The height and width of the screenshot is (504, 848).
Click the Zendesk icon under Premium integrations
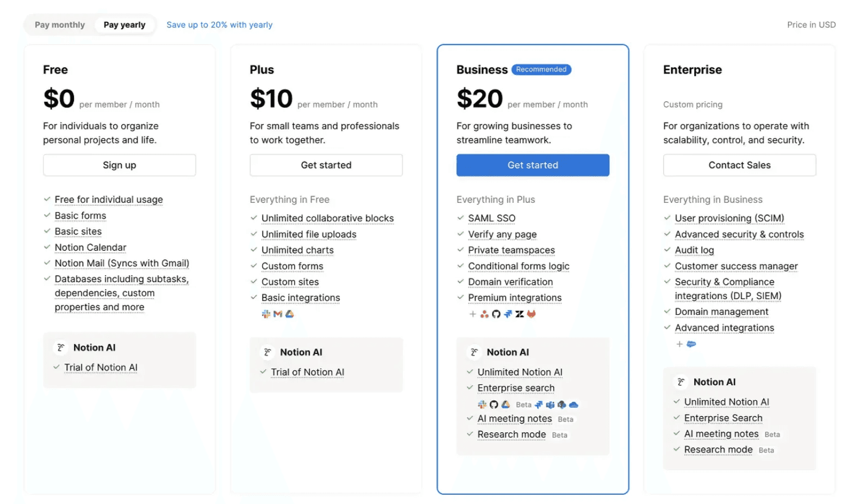pyautogui.click(x=520, y=314)
